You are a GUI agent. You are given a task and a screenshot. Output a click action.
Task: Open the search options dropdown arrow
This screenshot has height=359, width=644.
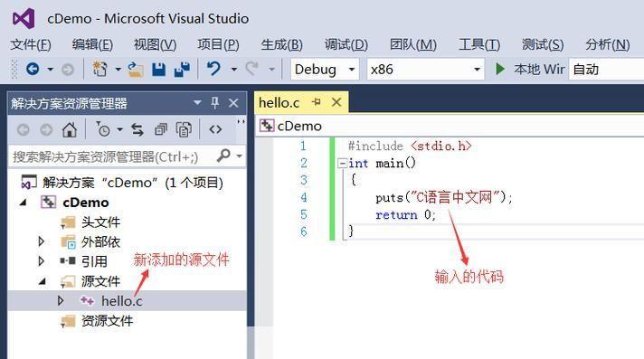(239, 156)
